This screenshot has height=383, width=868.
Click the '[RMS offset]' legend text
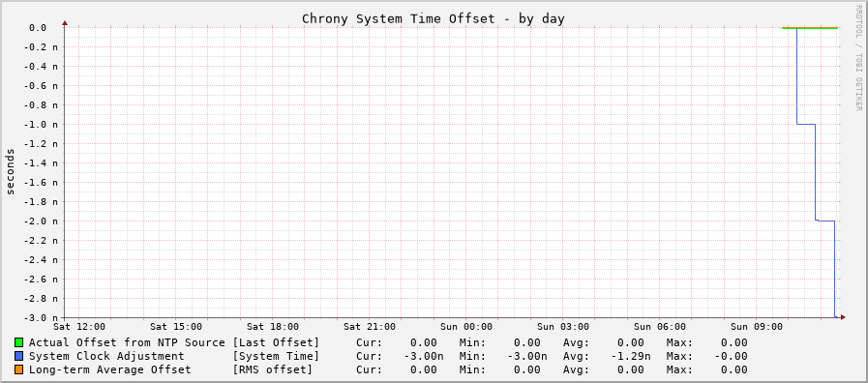coord(273,369)
